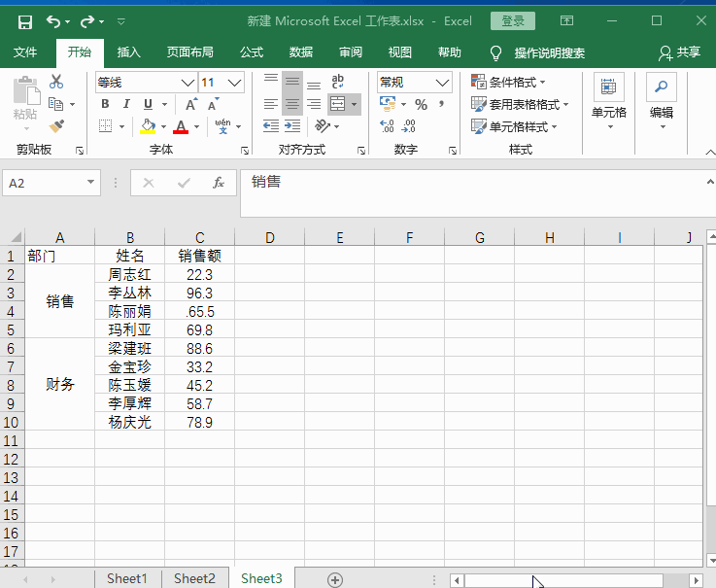The width and height of the screenshot is (716, 588).
Task: Decrease font size with small A
Action: (214, 104)
